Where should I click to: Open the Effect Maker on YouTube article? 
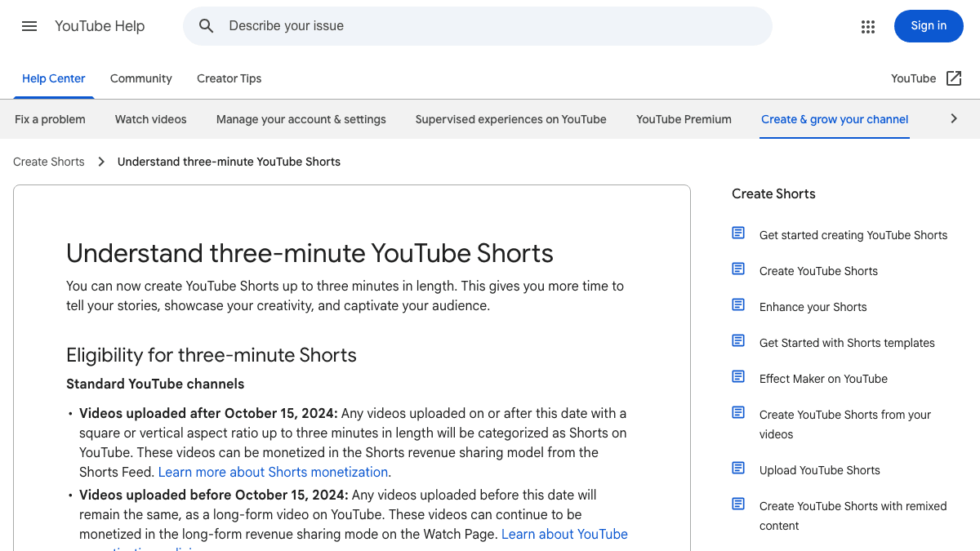(823, 379)
